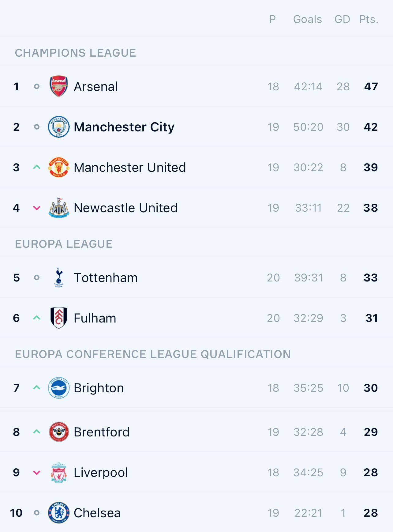Tap the Tottenham cockerel logo
Image resolution: width=393 pixels, height=532 pixels.
pos(59,277)
